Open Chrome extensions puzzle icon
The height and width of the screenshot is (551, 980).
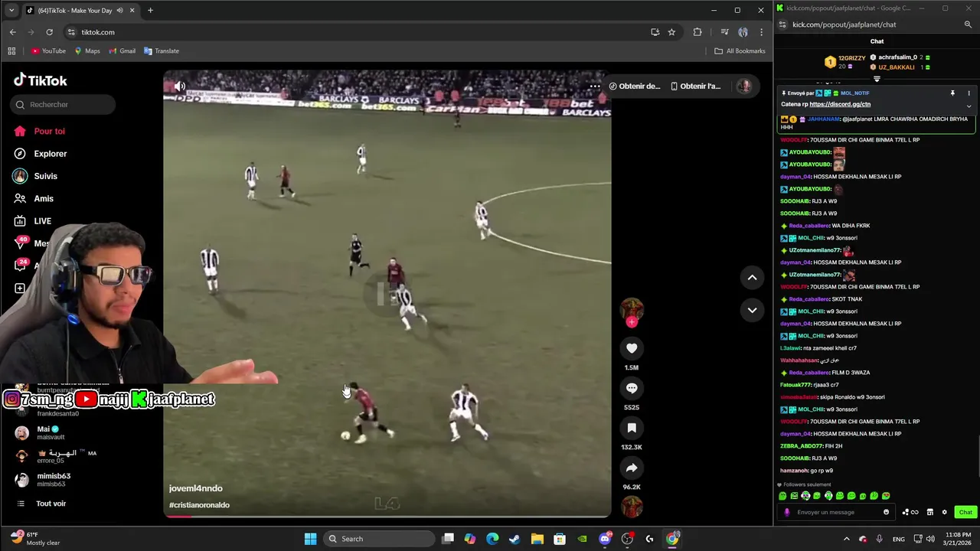697,32
